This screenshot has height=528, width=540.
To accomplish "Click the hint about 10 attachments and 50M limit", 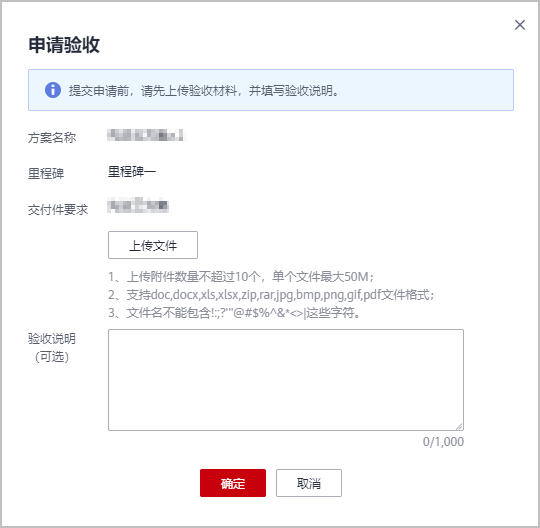I will [241, 277].
